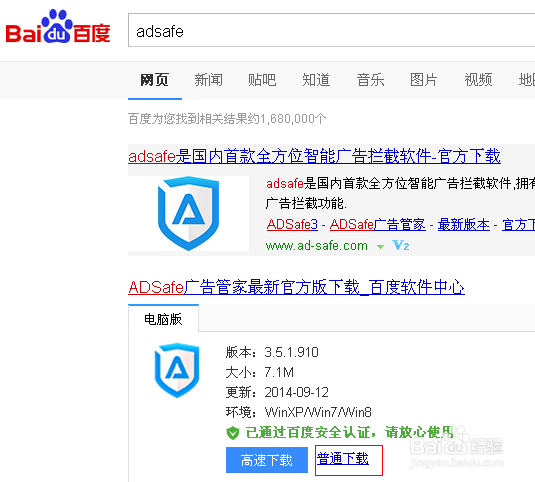Open the ADSafe3 sublink

click(x=292, y=224)
